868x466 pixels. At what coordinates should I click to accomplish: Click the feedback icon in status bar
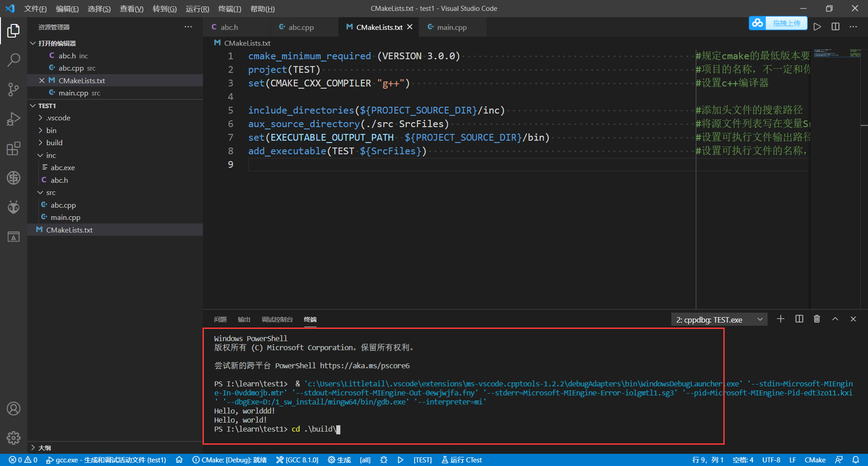839,460
